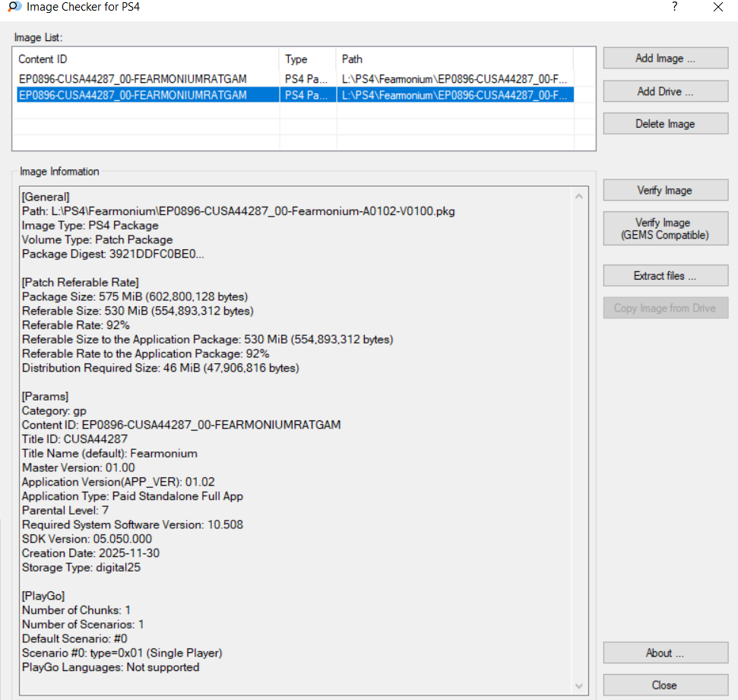Click the Close button at bottom right
This screenshot has width=738, height=700.
coord(666,686)
